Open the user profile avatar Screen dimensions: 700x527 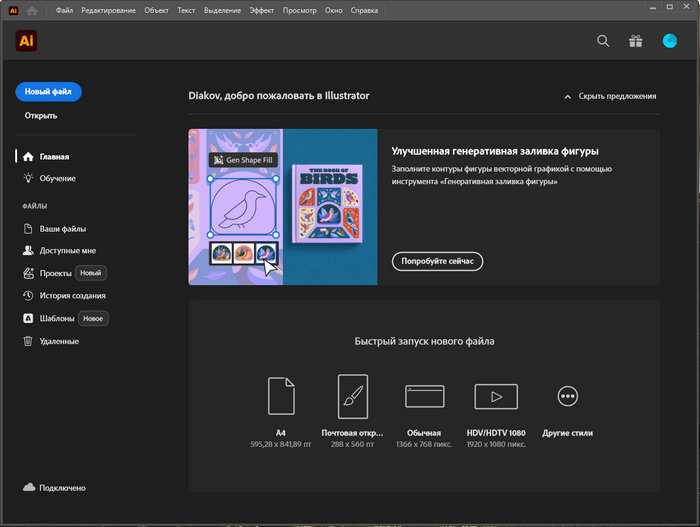(x=670, y=41)
